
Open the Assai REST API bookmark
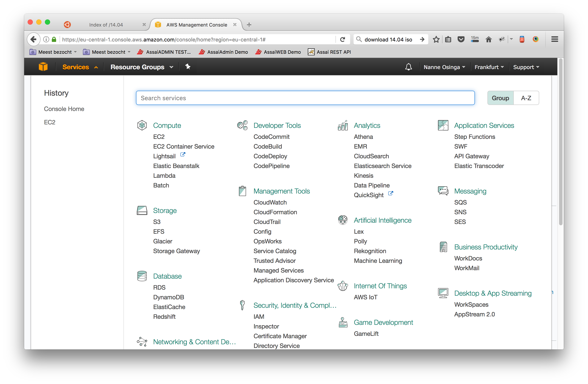[329, 52]
